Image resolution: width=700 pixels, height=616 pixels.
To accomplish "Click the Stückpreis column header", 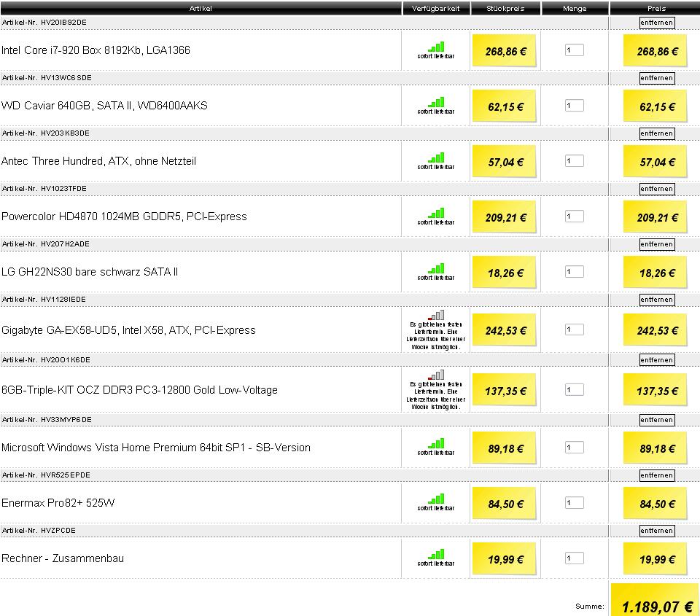I will [x=505, y=8].
